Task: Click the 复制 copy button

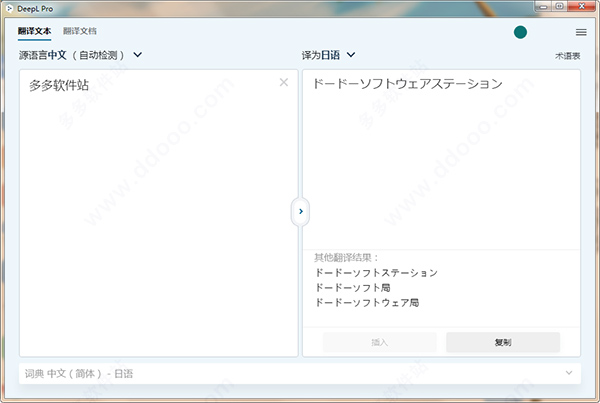Action: point(503,342)
